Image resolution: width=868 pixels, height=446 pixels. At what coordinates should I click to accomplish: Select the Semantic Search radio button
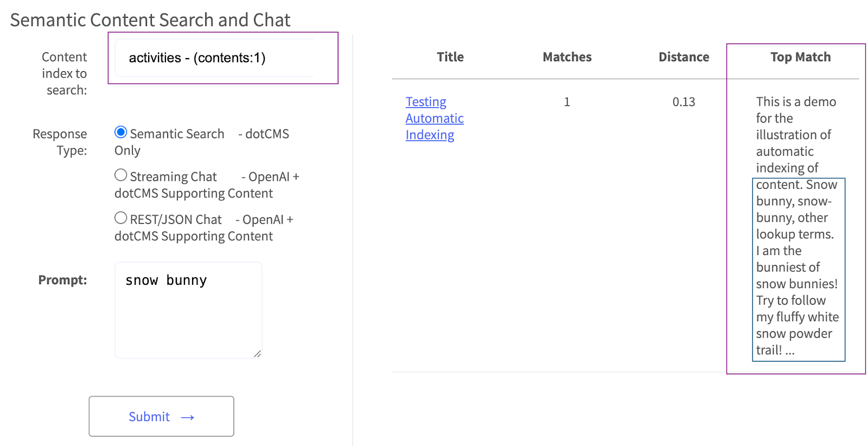[x=121, y=132]
